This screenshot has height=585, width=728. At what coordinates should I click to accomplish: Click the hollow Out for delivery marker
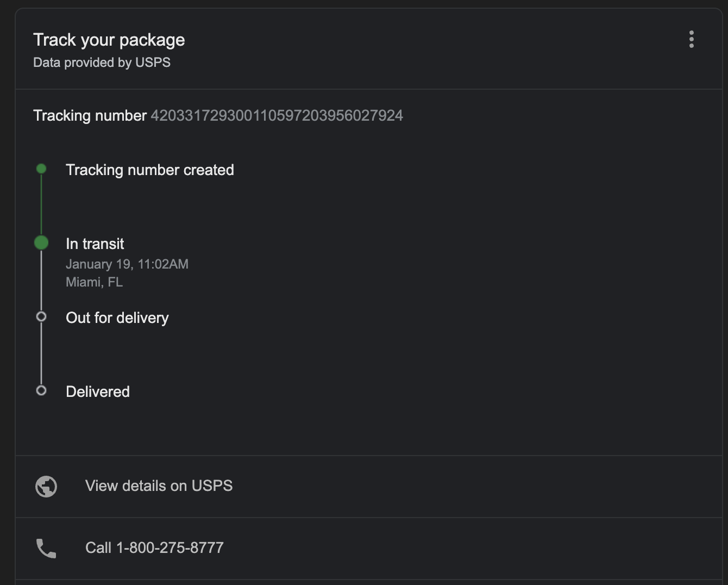point(41,316)
